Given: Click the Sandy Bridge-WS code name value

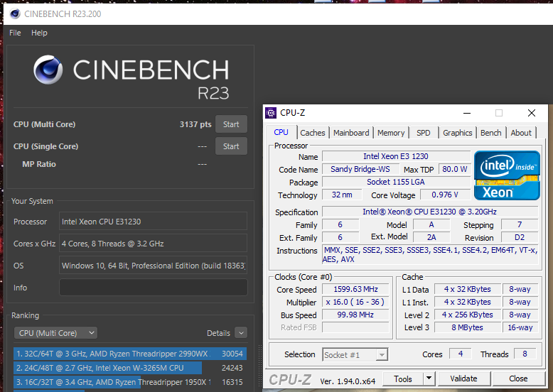Looking at the screenshot, I should (x=360, y=169).
